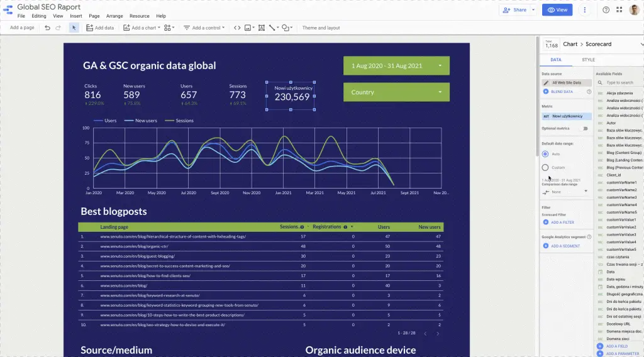Expand the Chart Scorecard type chevron
The width and height of the screenshot is (644, 357).
click(x=641, y=44)
